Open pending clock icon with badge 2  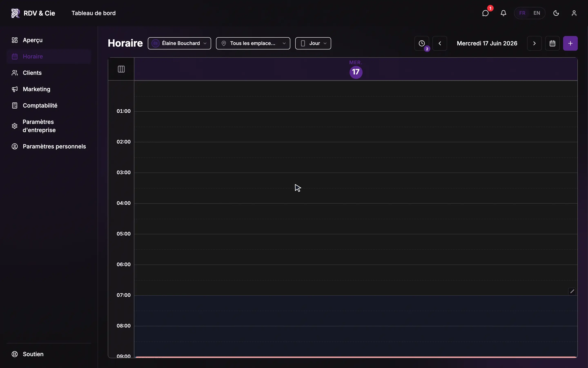tap(422, 43)
